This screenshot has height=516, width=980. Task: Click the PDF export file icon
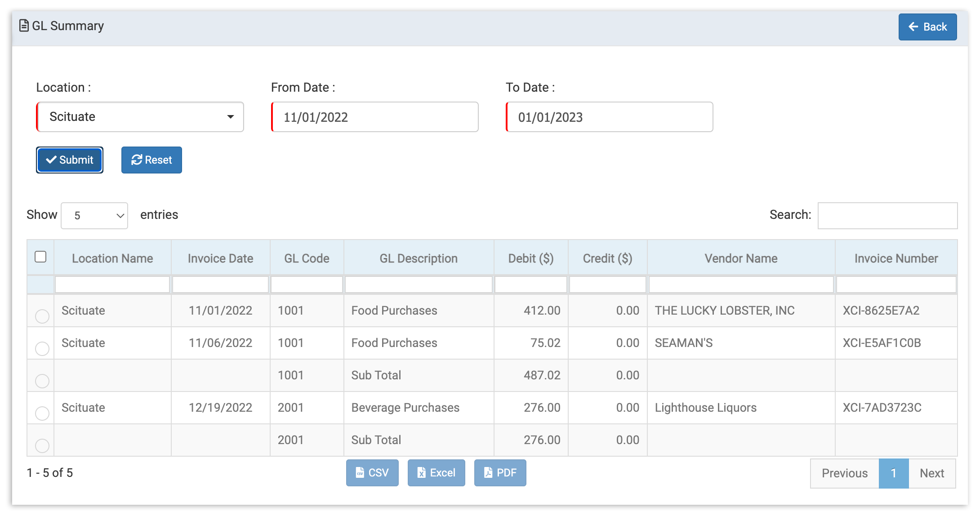click(488, 472)
